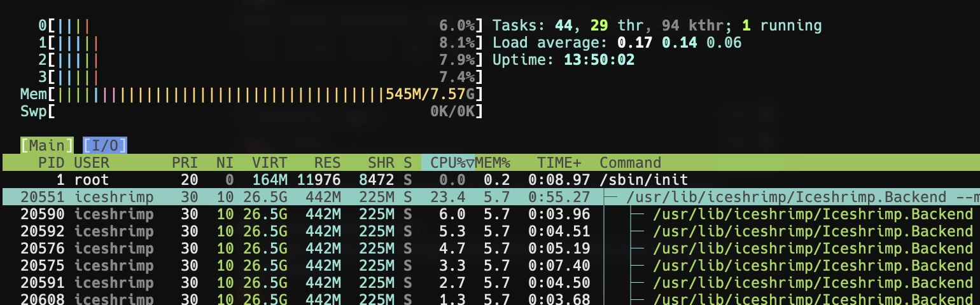Click the 0:07.40 TIME+ value

coord(559,266)
